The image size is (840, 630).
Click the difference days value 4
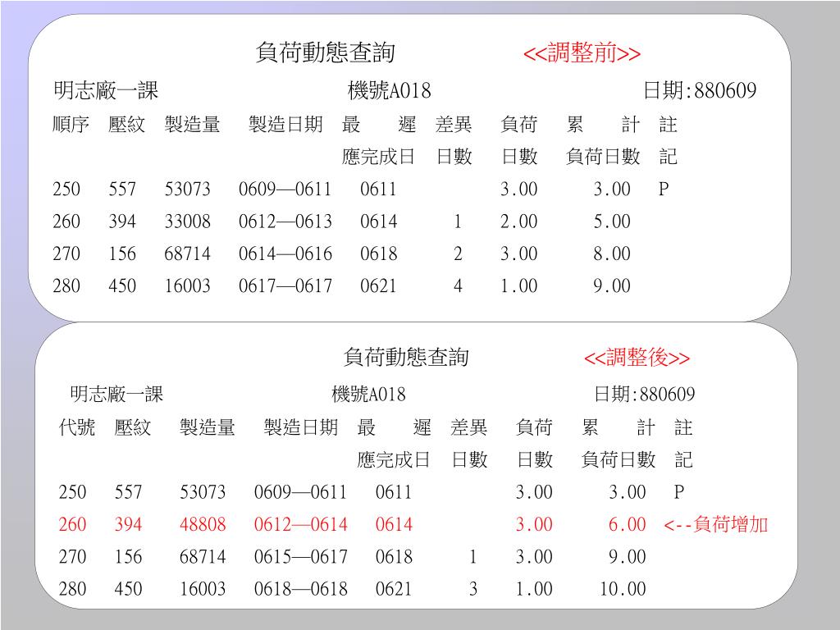click(x=458, y=285)
